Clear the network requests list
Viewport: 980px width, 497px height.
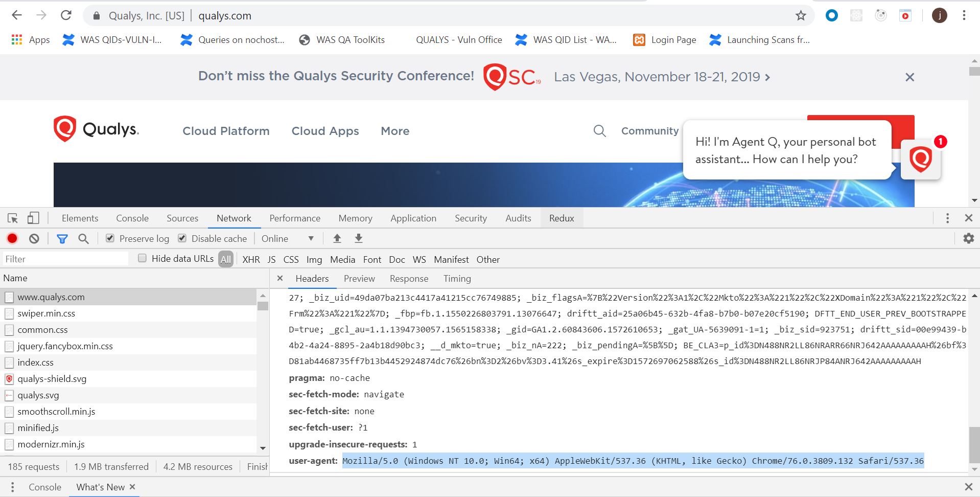(33, 238)
